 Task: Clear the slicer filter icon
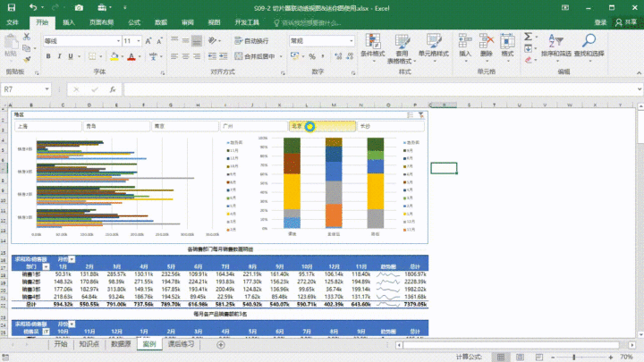coord(421,115)
